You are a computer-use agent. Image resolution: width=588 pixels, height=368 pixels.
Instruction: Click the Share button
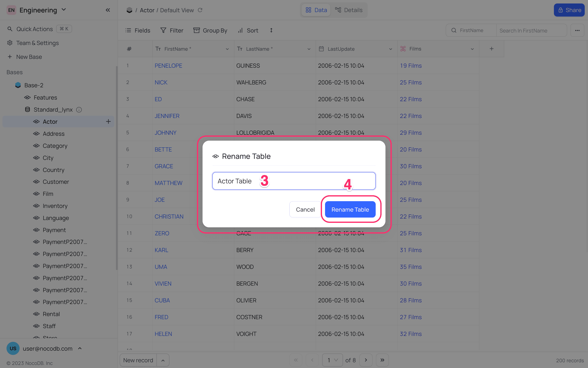(x=569, y=10)
